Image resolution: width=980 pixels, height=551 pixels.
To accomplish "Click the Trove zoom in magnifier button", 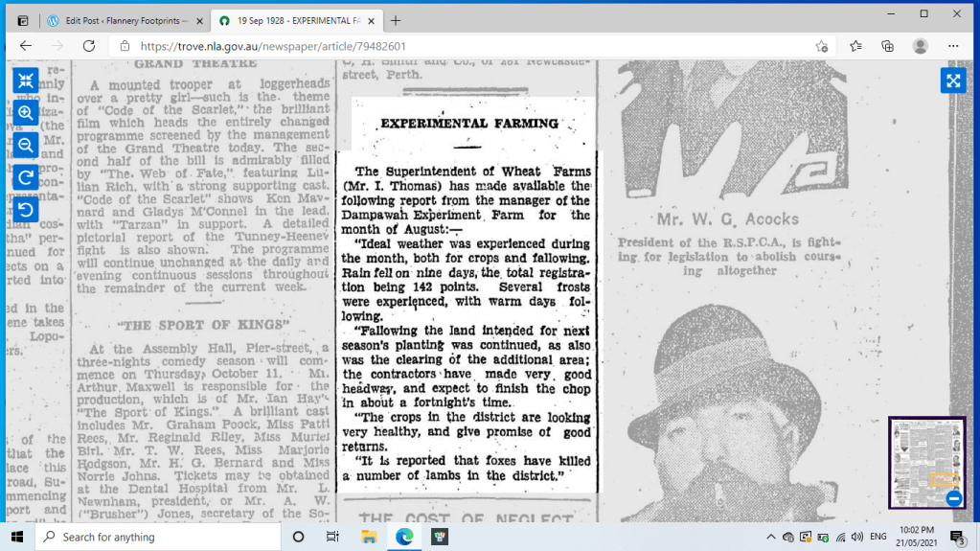I will (26, 113).
